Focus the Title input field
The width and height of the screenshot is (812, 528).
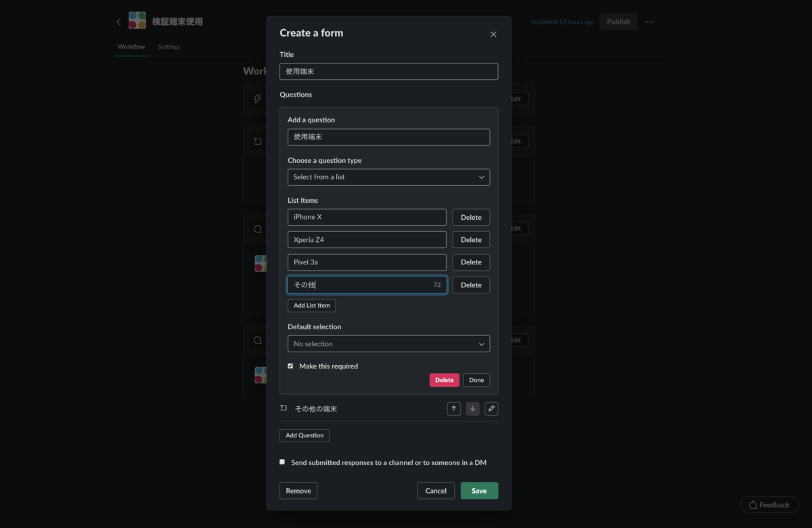(x=388, y=71)
